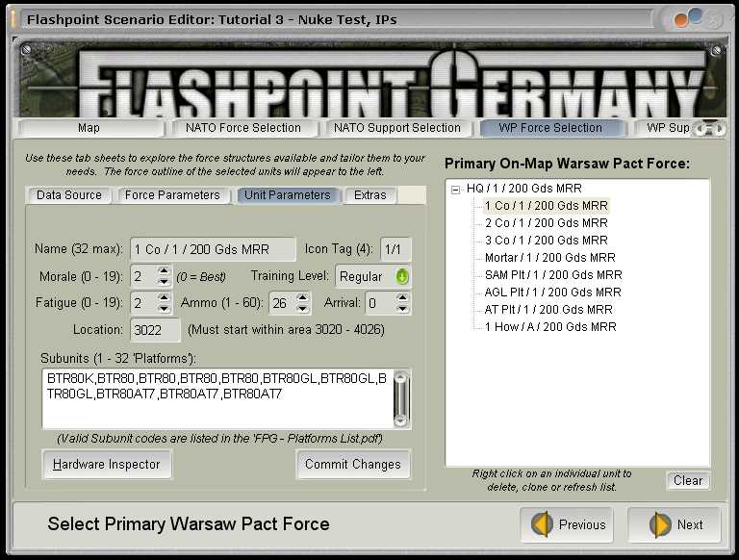Increase Ammo with up arrow
739x560 pixels.
tap(302, 297)
